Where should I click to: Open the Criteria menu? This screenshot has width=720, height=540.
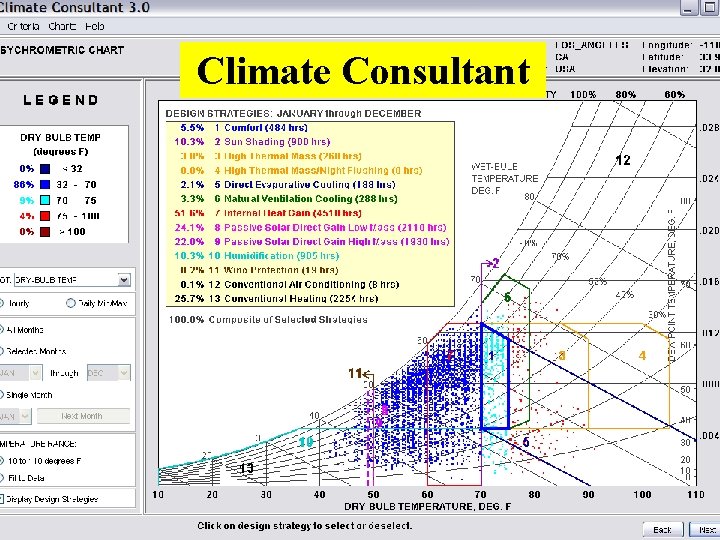[x=23, y=27]
